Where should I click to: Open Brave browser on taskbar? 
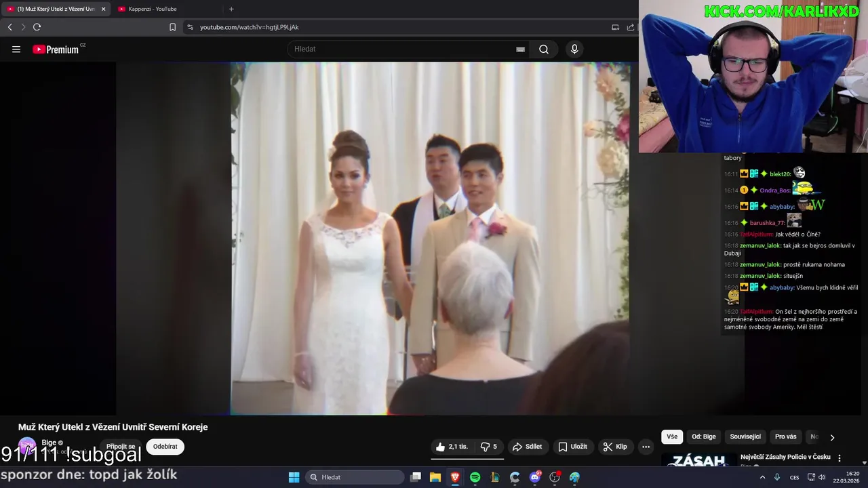455,477
